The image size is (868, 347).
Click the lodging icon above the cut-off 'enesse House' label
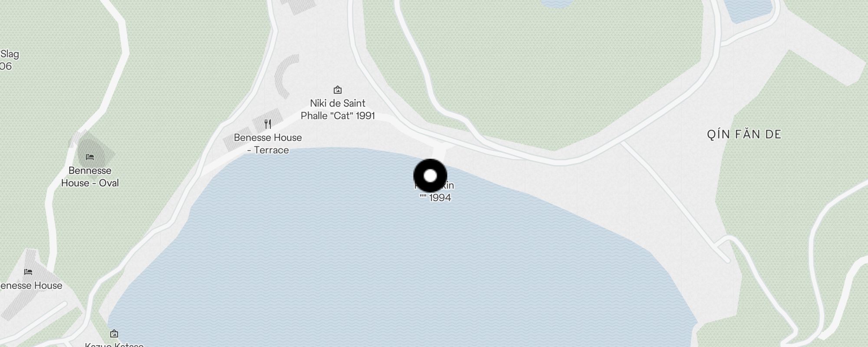click(28, 272)
